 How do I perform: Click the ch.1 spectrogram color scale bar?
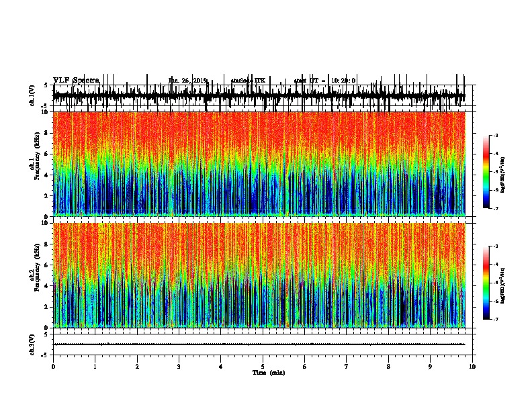point(486,172)
